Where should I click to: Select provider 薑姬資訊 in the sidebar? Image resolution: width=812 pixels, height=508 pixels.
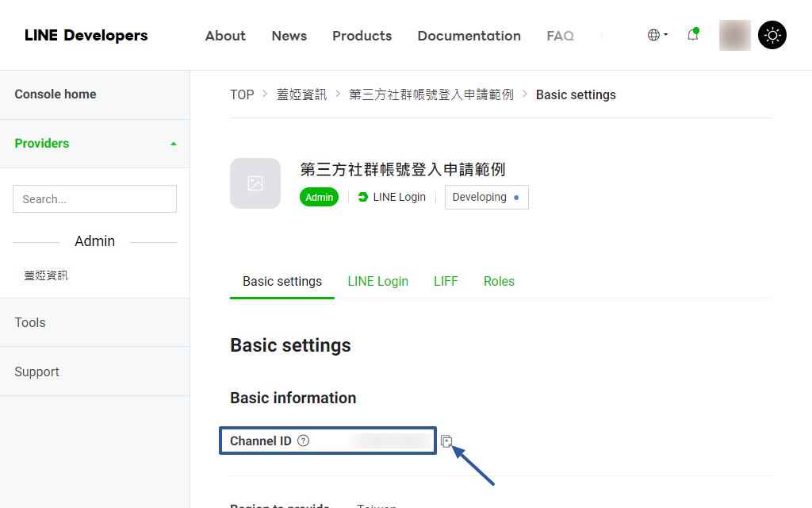(46, 275)
